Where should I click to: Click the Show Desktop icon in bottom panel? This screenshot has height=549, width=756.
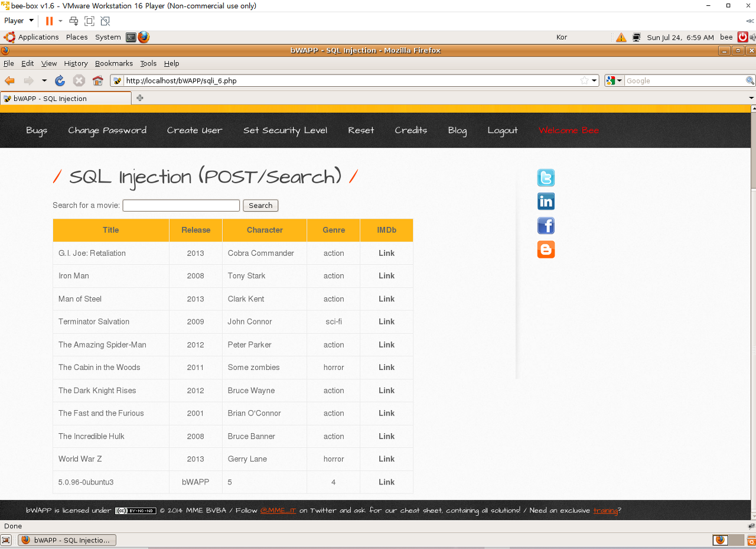[6, 540]
